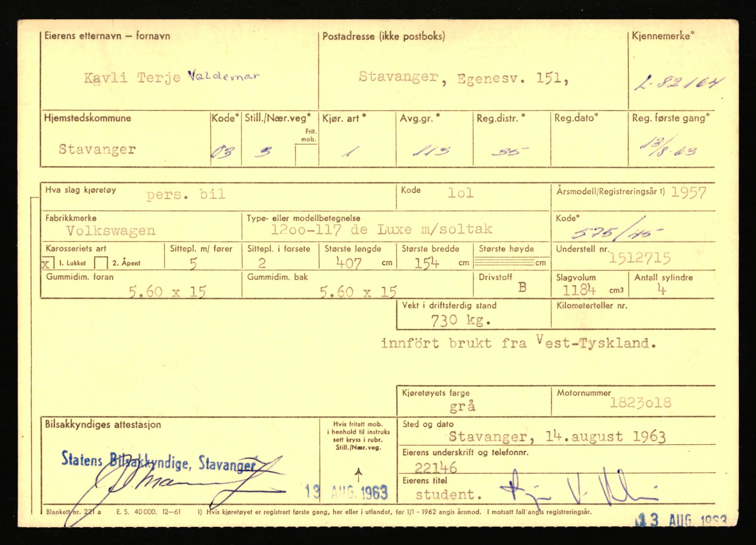Click the handwritten plate number 'L-82164'

click(x=679, y=83)
